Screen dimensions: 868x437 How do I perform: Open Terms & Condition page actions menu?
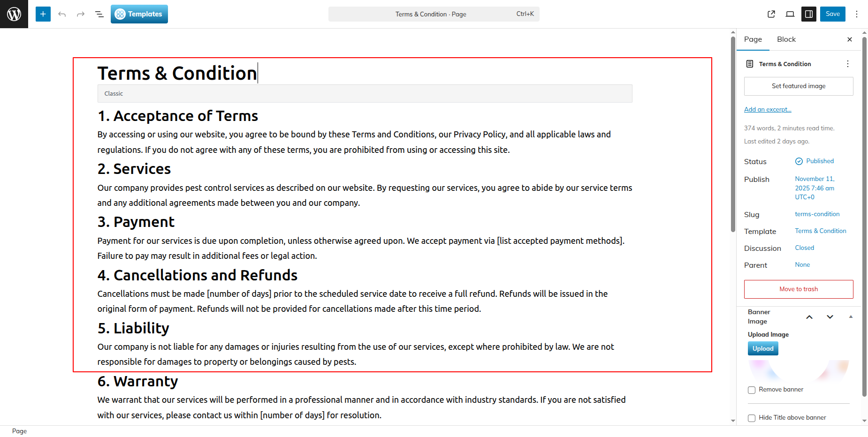tap(847, 64)
